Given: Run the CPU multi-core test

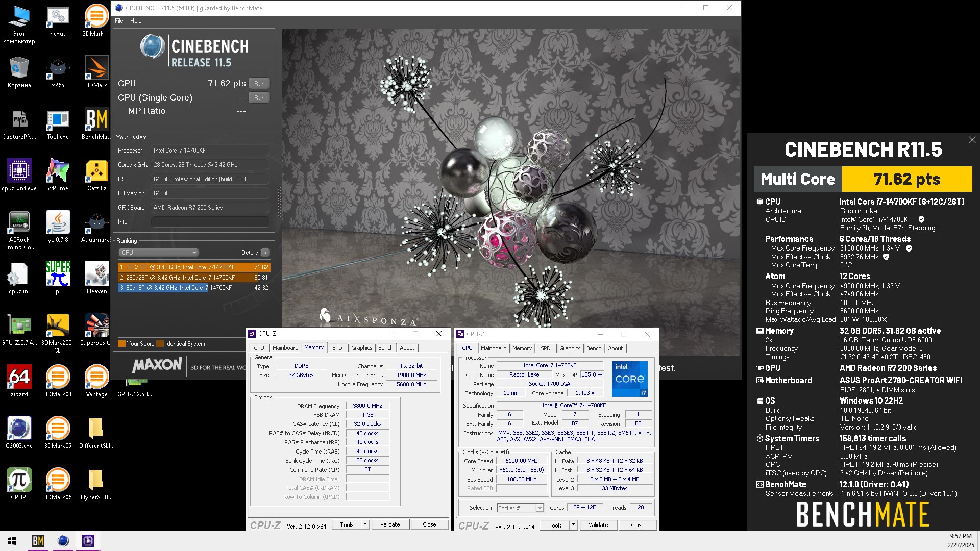Looking at the screenshot, I should click(x=259, y=84).
